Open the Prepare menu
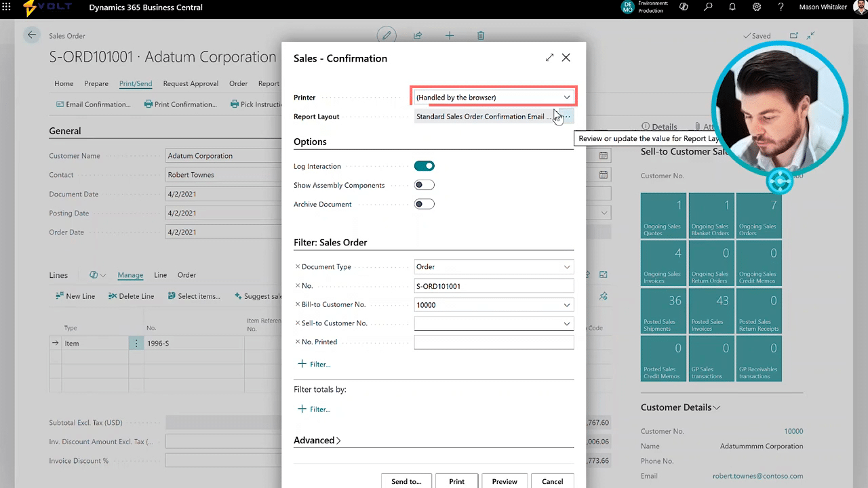Screen dimensions: 868x488 click(x=96, y=83)
